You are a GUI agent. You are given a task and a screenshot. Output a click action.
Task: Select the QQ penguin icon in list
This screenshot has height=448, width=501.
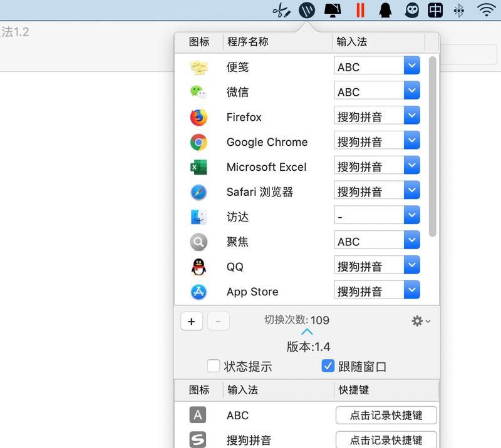click(x=199, y=267)
